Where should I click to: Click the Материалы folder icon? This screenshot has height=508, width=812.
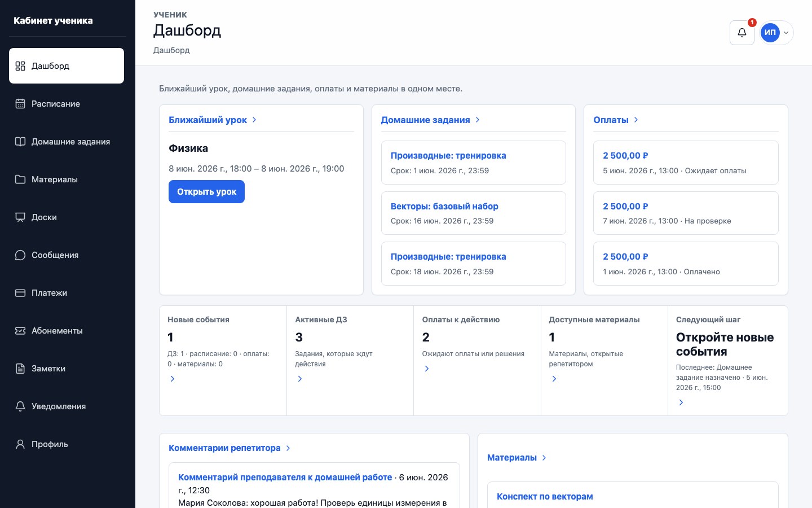tap(20, 179)
